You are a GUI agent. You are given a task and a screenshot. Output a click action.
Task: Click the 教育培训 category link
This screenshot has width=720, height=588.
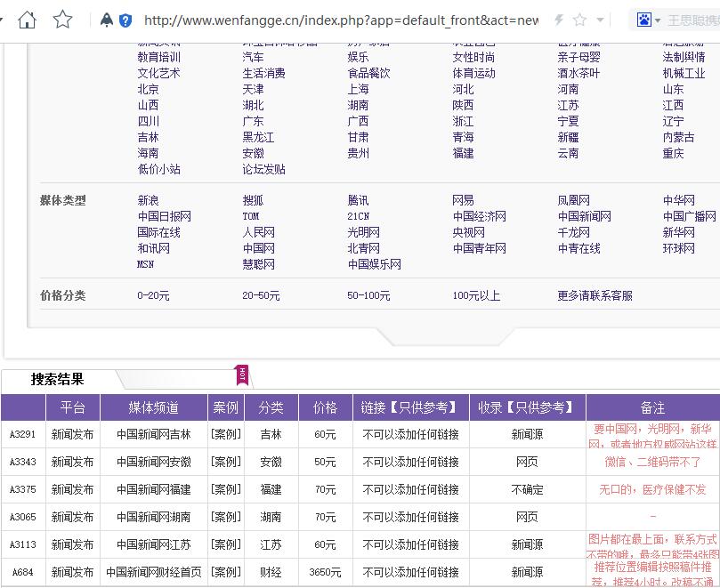click(x=159, y=57)
